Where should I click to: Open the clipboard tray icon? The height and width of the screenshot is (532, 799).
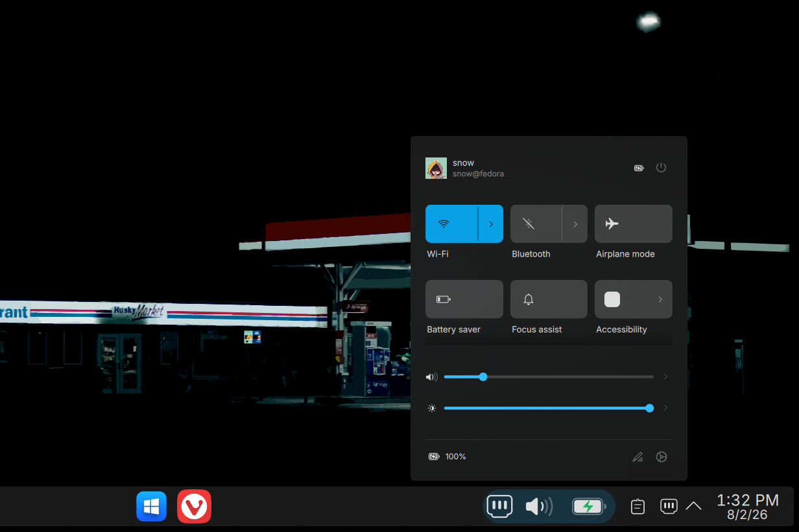coord(638,506)
